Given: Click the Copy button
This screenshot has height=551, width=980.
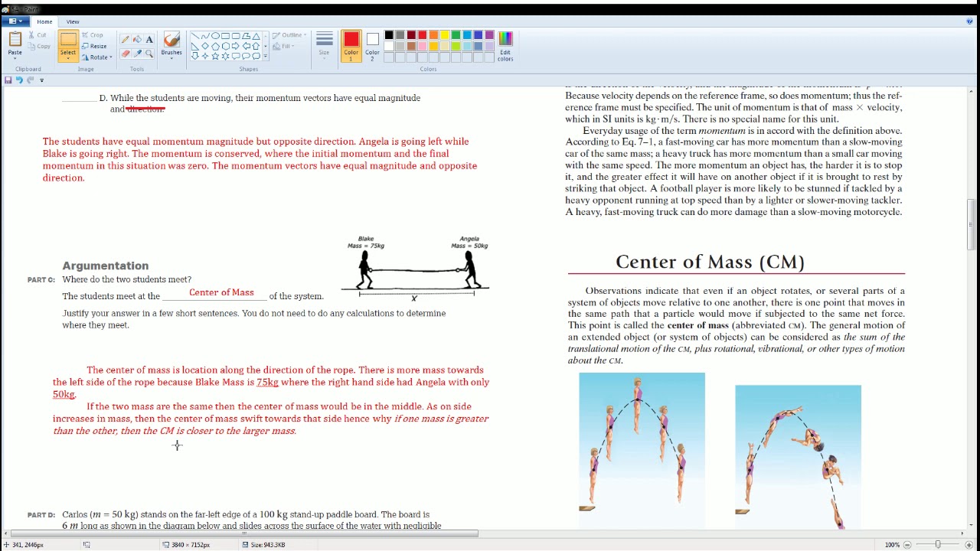Looking at the screenshot, I should tap(38, 46).
